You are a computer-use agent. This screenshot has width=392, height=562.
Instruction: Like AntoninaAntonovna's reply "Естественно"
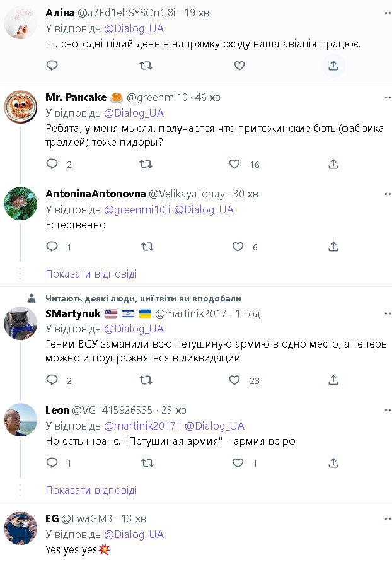coord(238,247)
